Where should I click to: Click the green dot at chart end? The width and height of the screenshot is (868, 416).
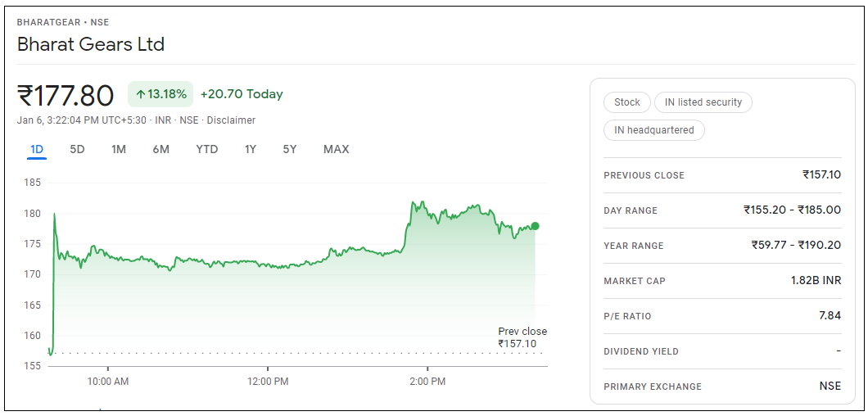pyautogui.click(x=535, y=226)
